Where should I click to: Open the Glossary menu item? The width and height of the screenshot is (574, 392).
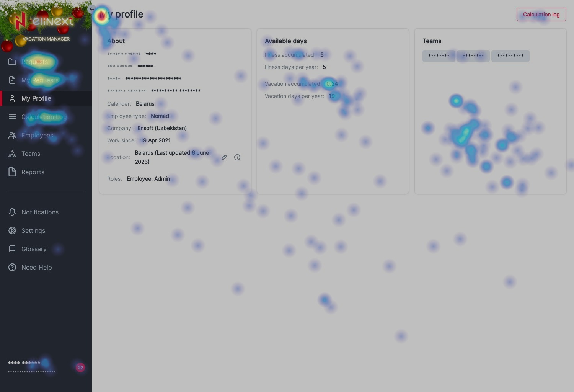[34, 249]
